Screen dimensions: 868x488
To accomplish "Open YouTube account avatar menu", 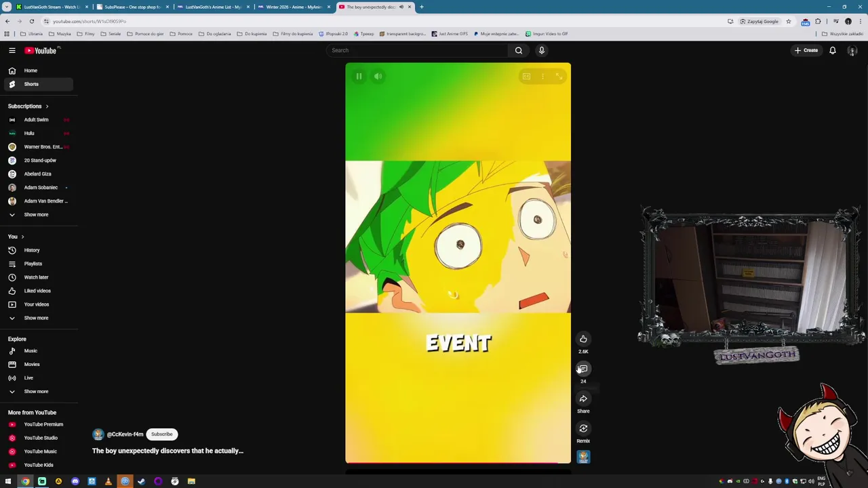I will pos(852,51).
